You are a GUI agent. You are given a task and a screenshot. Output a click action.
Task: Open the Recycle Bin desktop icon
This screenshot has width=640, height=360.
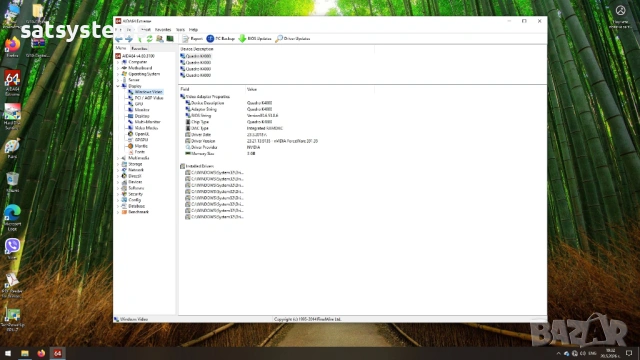click(x=12, y=182)
